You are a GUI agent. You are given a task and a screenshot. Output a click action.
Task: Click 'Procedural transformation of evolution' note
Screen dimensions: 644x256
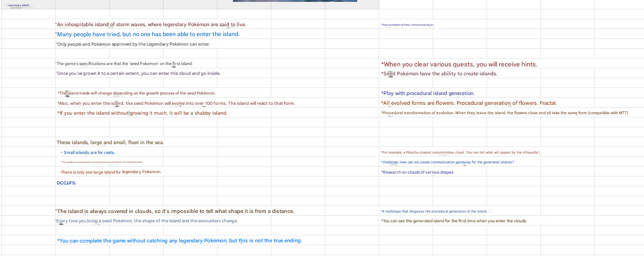click(504, 113)
